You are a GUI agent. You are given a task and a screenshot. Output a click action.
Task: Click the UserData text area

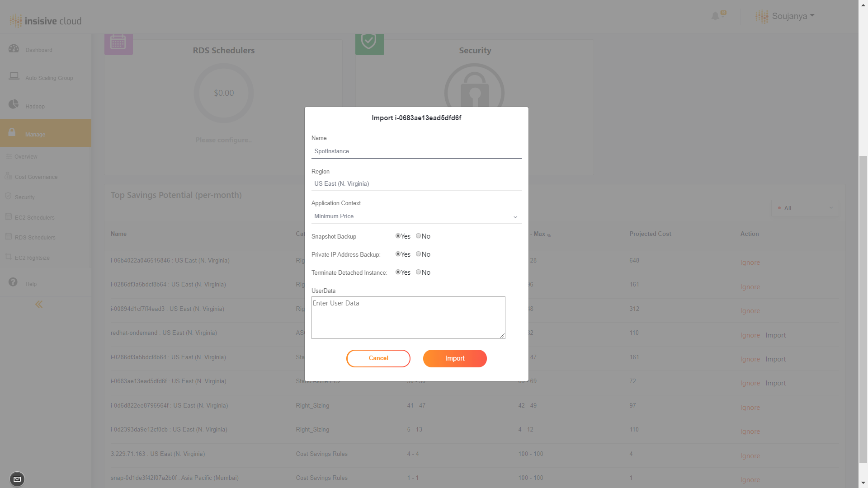coord(408,318)
